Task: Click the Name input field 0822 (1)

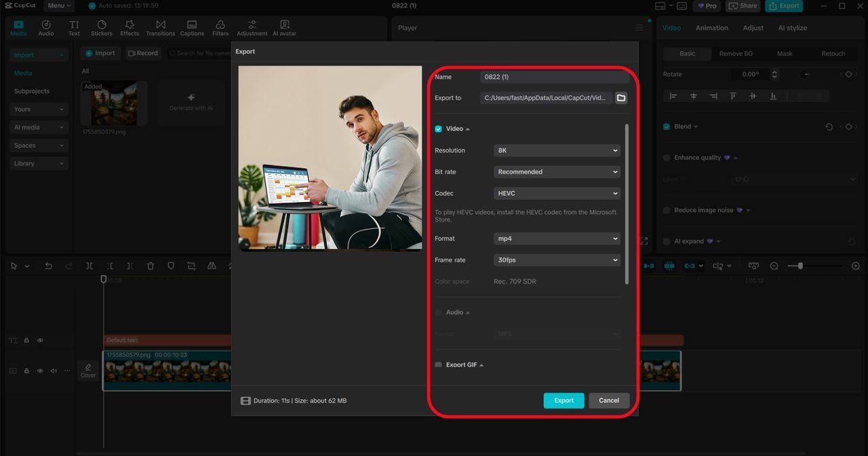Action: (555, 77)
